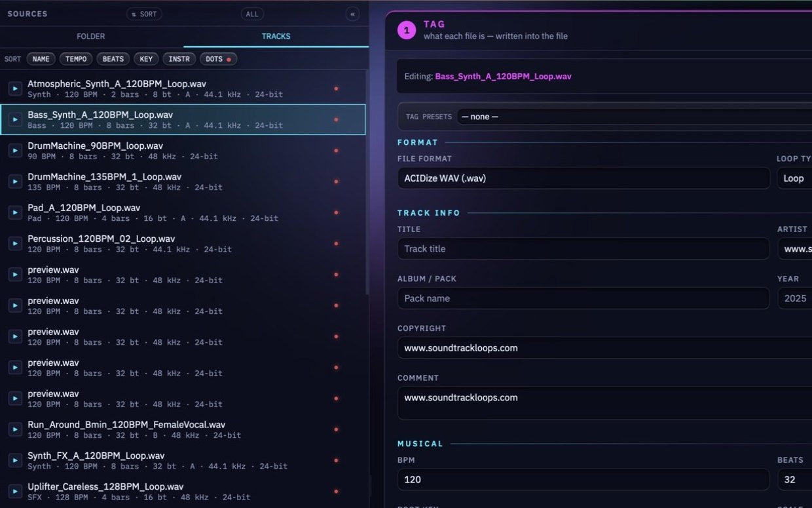Select Atmospheric_Synth_A_120BPM_Loop.wav track

183,88
